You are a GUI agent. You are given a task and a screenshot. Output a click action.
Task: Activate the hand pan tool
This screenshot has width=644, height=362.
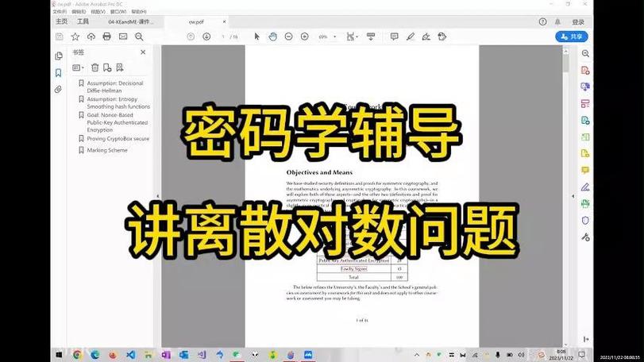pyautogui.click(x=272, y=37)
